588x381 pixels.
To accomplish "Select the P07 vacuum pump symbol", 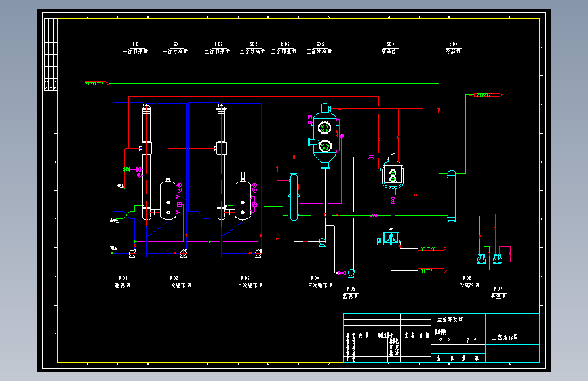I will pyautogui.click(x=497, y=259).
